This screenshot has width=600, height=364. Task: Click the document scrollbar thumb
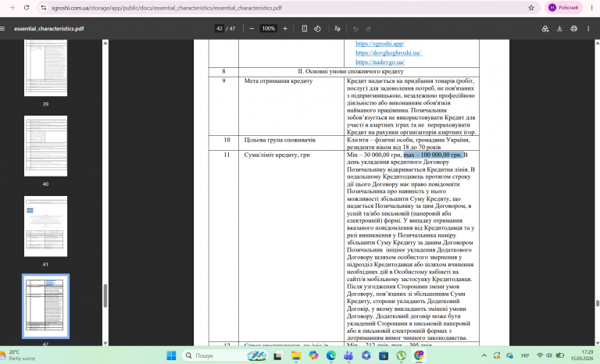pos(597,304)
